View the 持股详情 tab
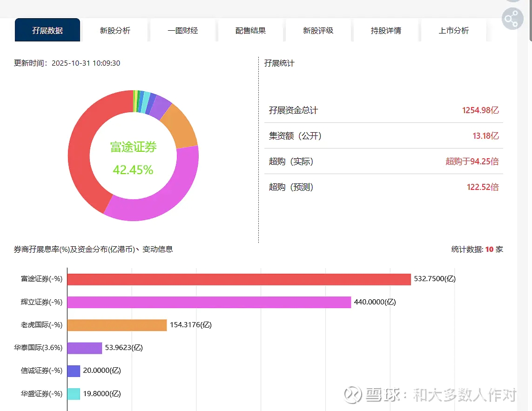Image resolution: width=532 pixels, height=411 pixels. [x=386, y=30]
